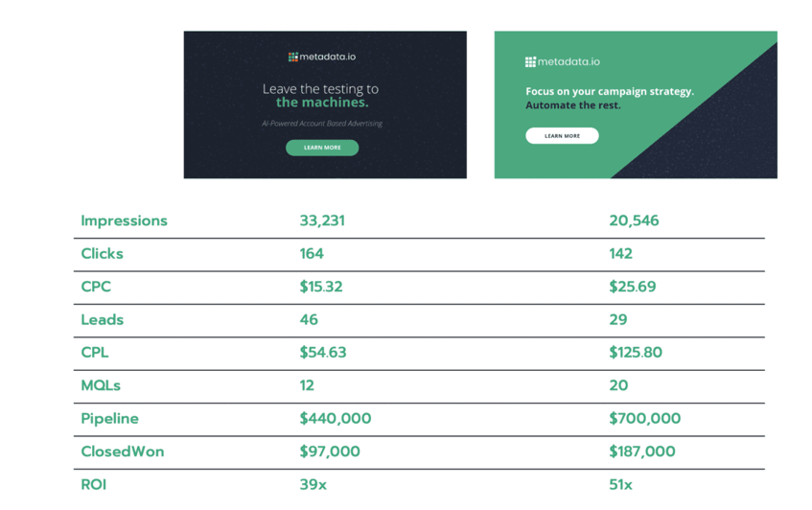812x510 pixels.
Task: Select the $187,000 ClosedWon value
Action: point(641,452)
